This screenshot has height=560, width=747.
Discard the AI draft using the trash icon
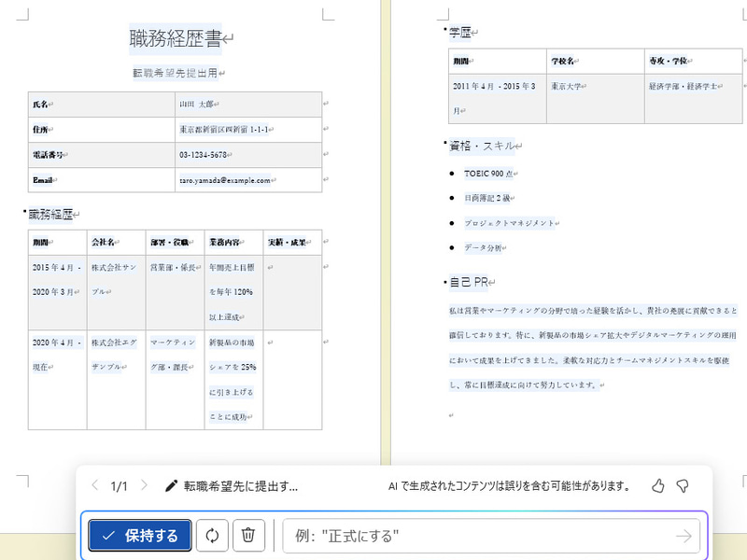click(x=247, y=535)
